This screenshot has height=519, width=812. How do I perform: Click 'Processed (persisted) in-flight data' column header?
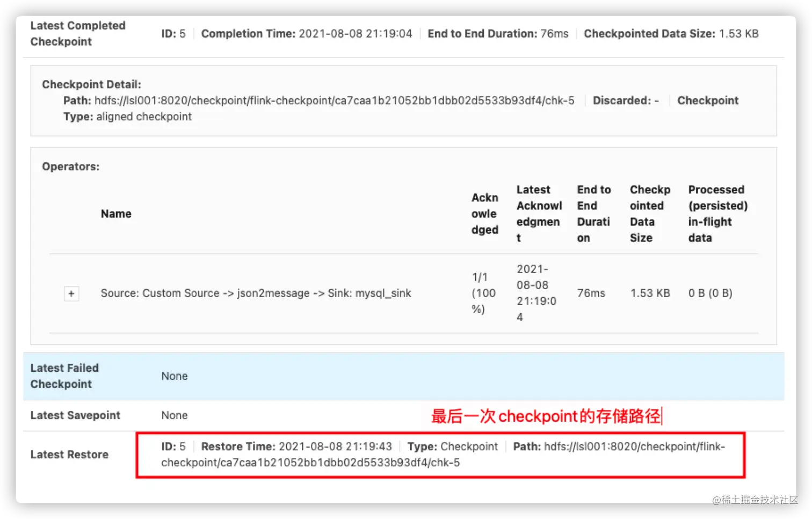[718, 214]
